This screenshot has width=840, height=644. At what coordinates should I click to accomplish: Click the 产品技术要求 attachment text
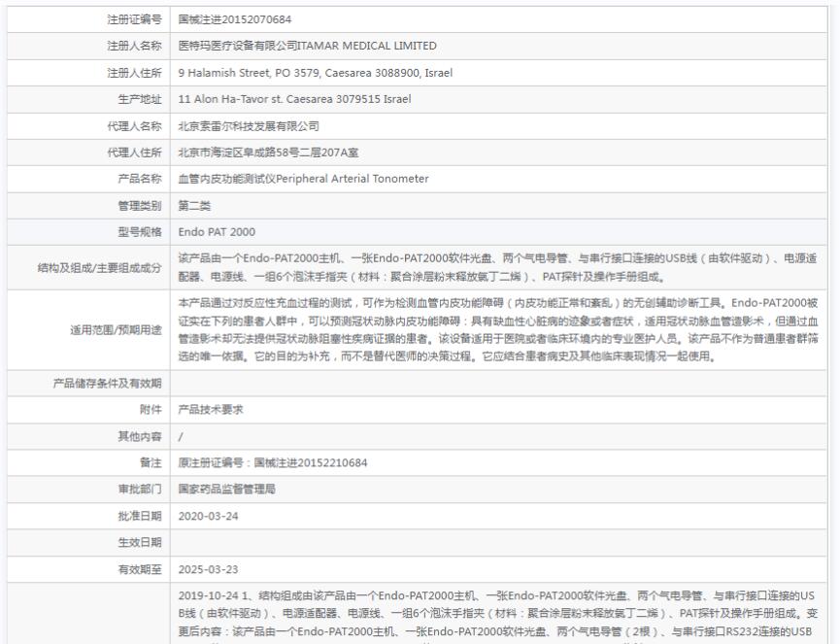pyautogui.click(x=211, y=410)
